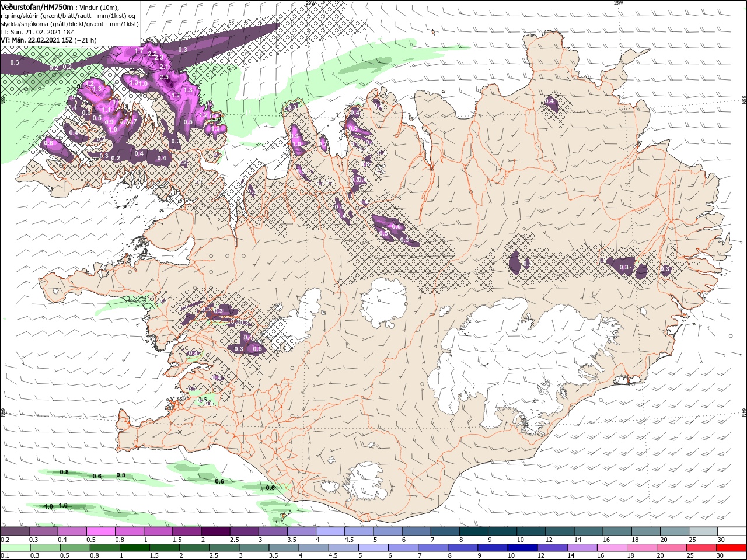The height and width of the screenshot is (560, 747).
Task: Click the 1.7 snowfall value on the map
Action: (139, 51)
